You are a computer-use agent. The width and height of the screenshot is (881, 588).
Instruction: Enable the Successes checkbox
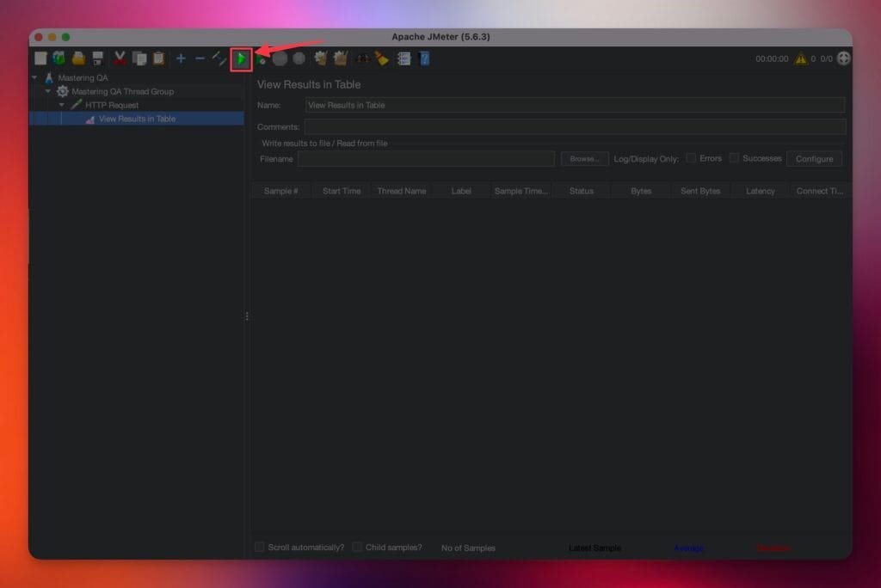[734, 158]
